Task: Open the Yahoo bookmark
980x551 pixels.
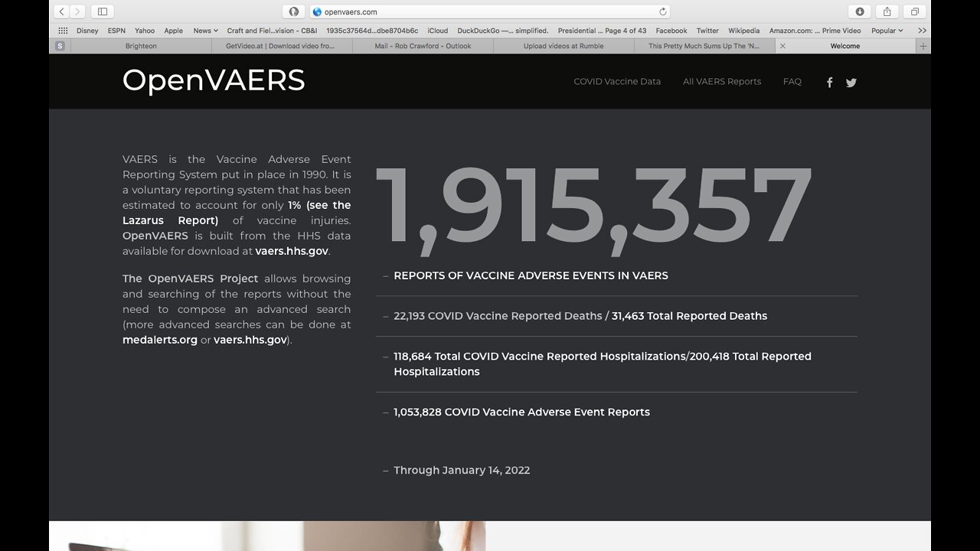Action: pos(145,31)
